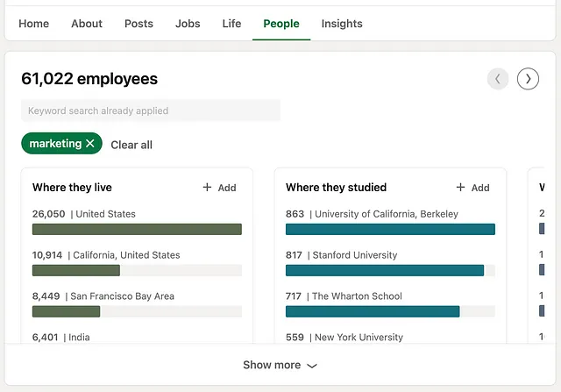Image resolution: width=561 pixels, height=392 pixels.
Task: Select the San Francisco Bay Area bar
Action: 137,311
